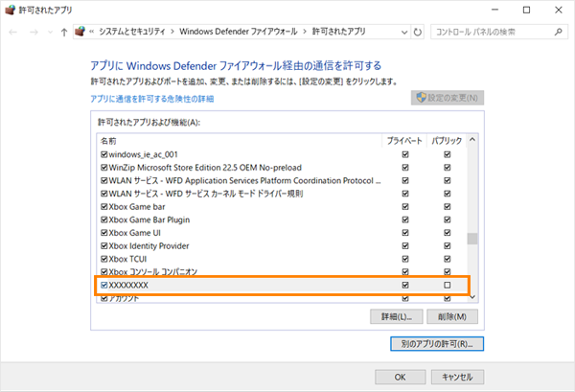Go up one level with up arrow
Image resolution: width=575 pixels, height=392 pixels.
tap(64, 33)
